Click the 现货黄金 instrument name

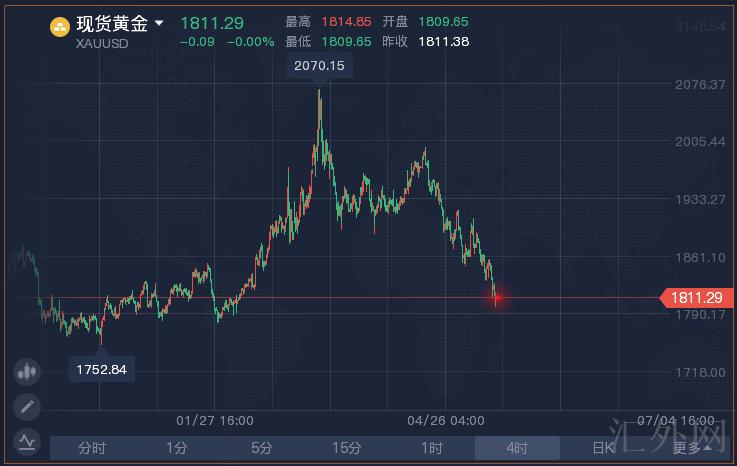(112, 23)
